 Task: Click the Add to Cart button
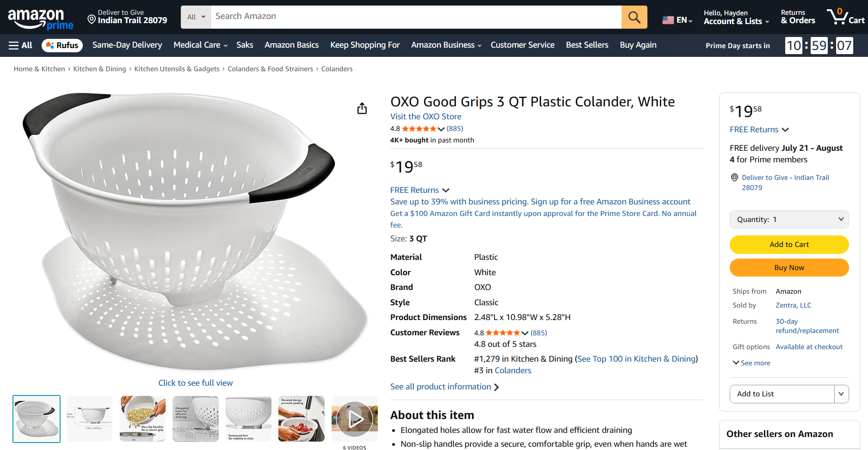[x=789, y=245]
